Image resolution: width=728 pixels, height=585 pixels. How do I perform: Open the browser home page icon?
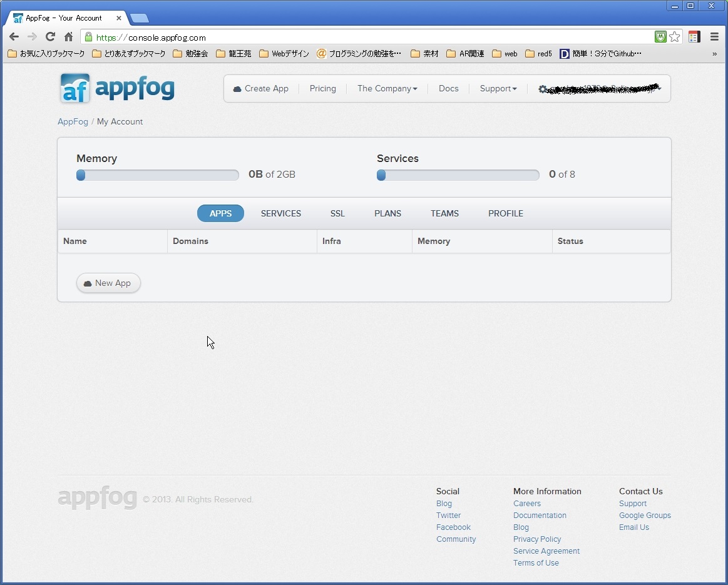point(68,37)
